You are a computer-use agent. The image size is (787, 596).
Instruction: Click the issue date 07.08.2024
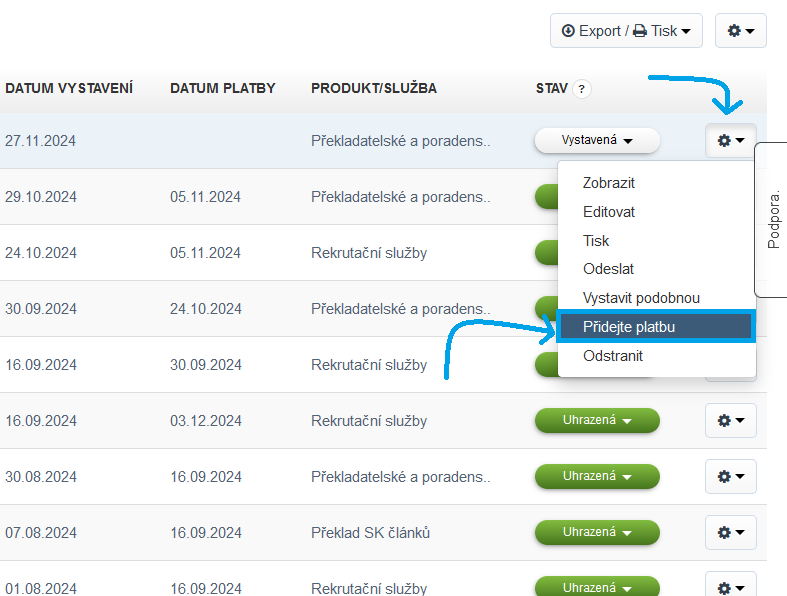[41, 533]
